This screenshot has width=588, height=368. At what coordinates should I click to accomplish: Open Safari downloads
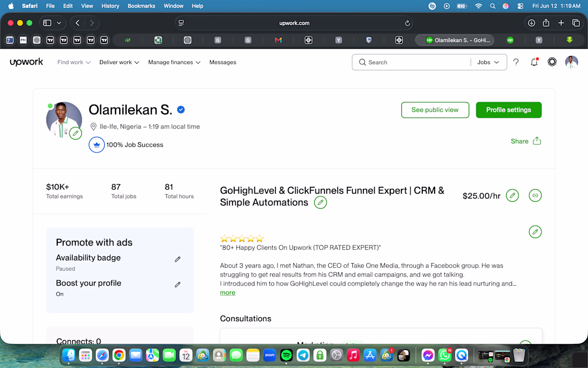click(531, 23)
